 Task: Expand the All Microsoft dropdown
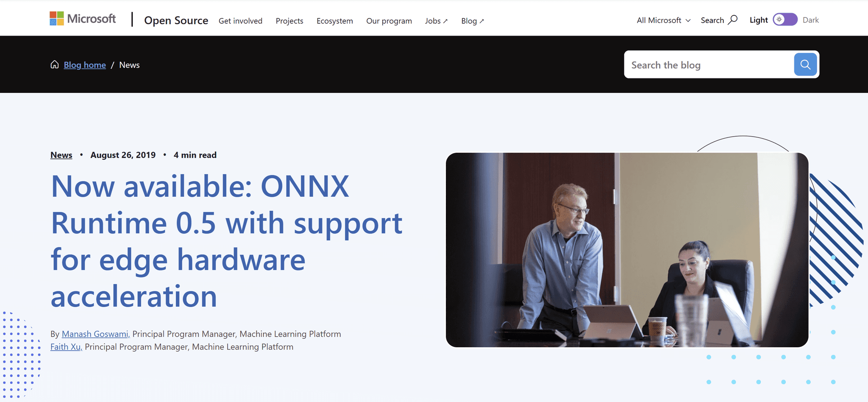tap(664, 20)
